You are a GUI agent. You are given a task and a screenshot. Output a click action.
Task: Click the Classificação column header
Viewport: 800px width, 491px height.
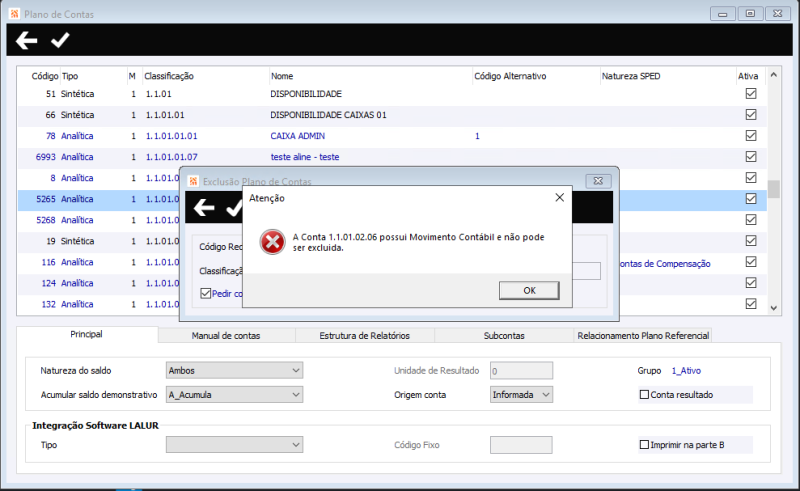[168, 76]
